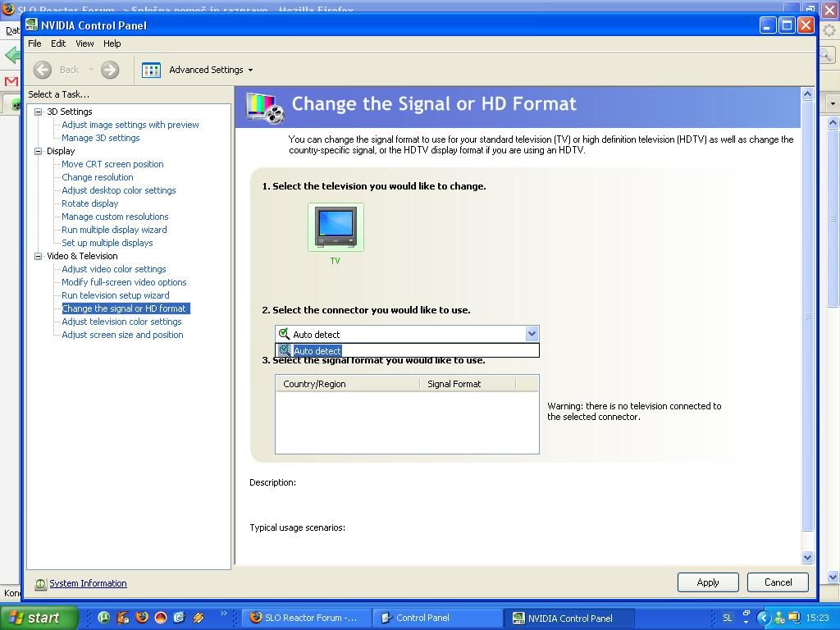This screenshot has height=630, width=840.
Task: Open Change resolution task
Action: click(x=98, y=177)
